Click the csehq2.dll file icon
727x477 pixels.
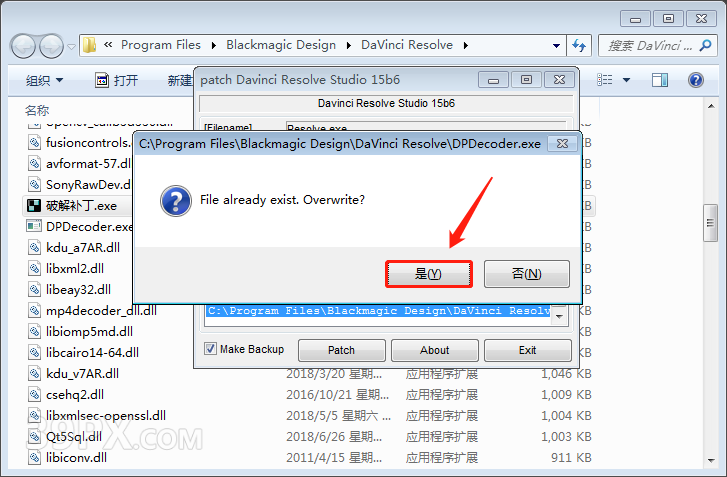coord(34,394)
